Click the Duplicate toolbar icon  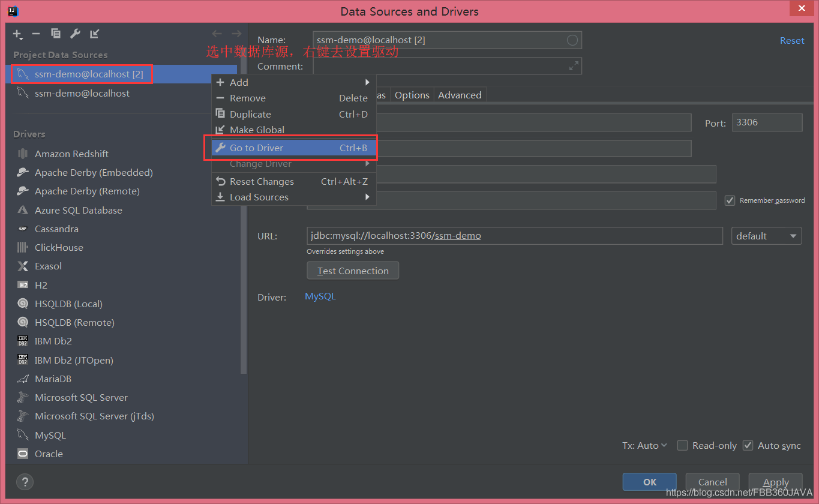tap(56, 34)
